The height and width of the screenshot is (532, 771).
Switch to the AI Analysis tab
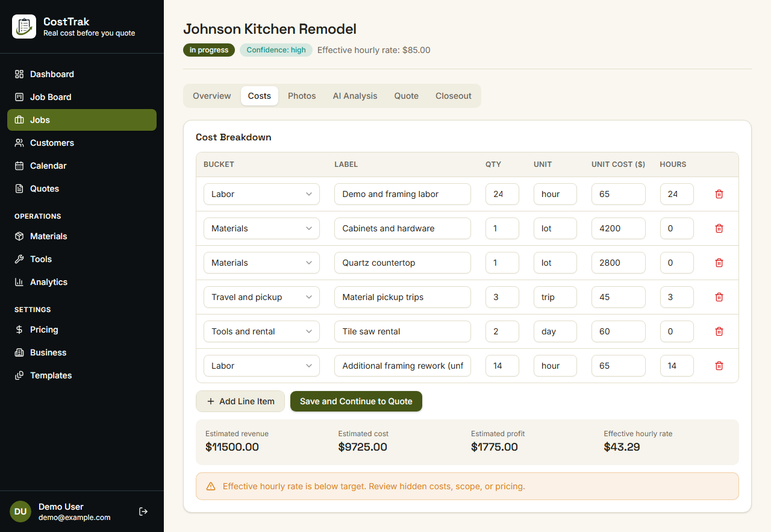[355, 96]
